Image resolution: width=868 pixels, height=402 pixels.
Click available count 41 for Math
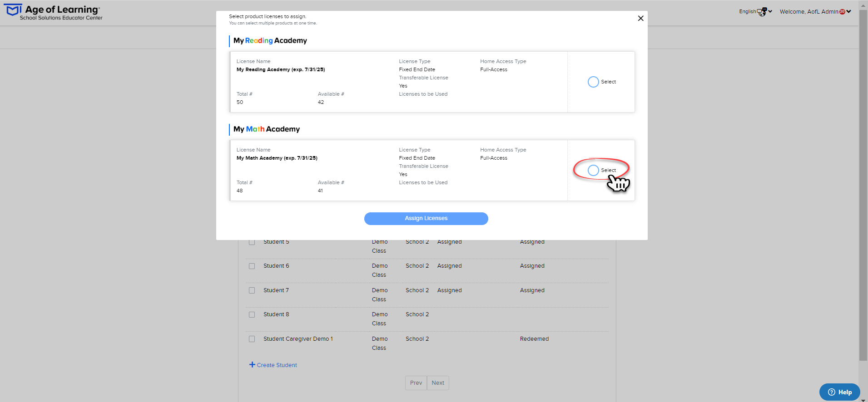tap(320, 191)
